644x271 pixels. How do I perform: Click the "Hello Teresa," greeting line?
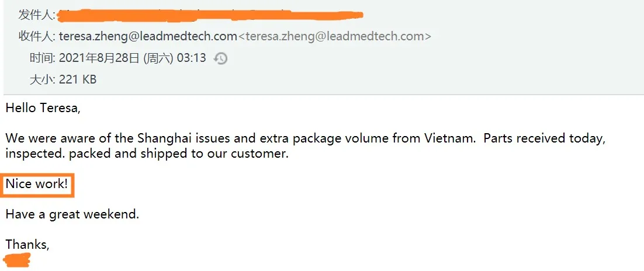coord(43,108)
